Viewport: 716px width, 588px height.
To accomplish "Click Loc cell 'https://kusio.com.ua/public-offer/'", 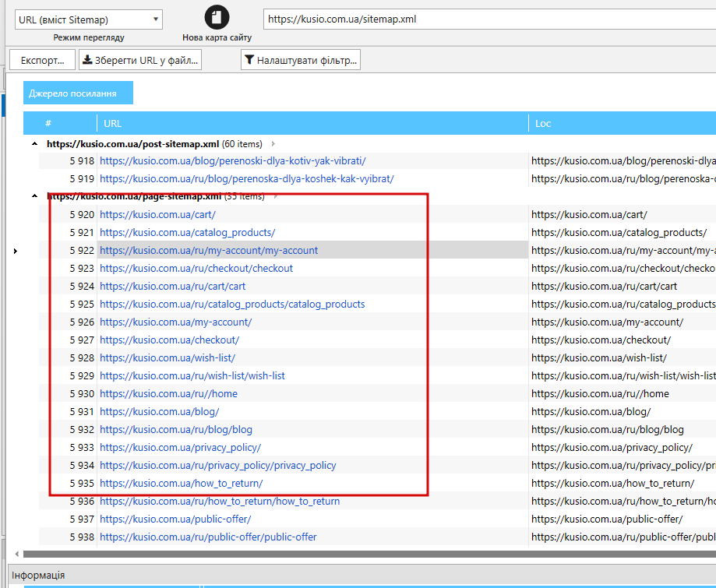I will [607, 519].
